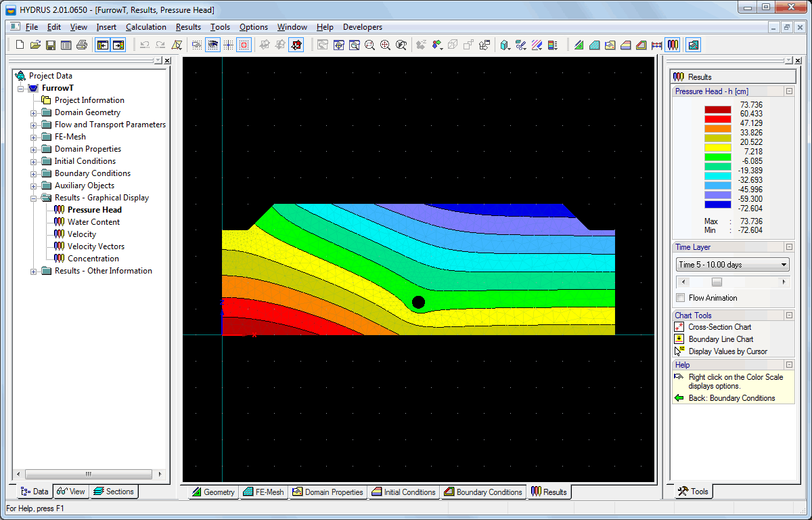The width and height of the screenshot is (812, 520).
Task: Click the Back green arrow icon
Action: click(x=679, y=398)
